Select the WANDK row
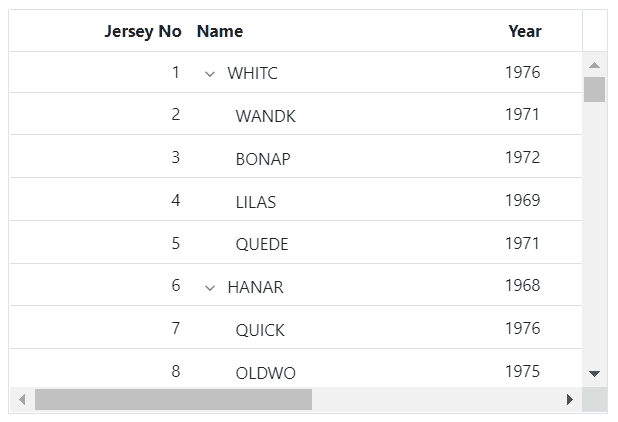Viewport: 618px width, 422px height. pyautogui.click(x=265, y=116)
